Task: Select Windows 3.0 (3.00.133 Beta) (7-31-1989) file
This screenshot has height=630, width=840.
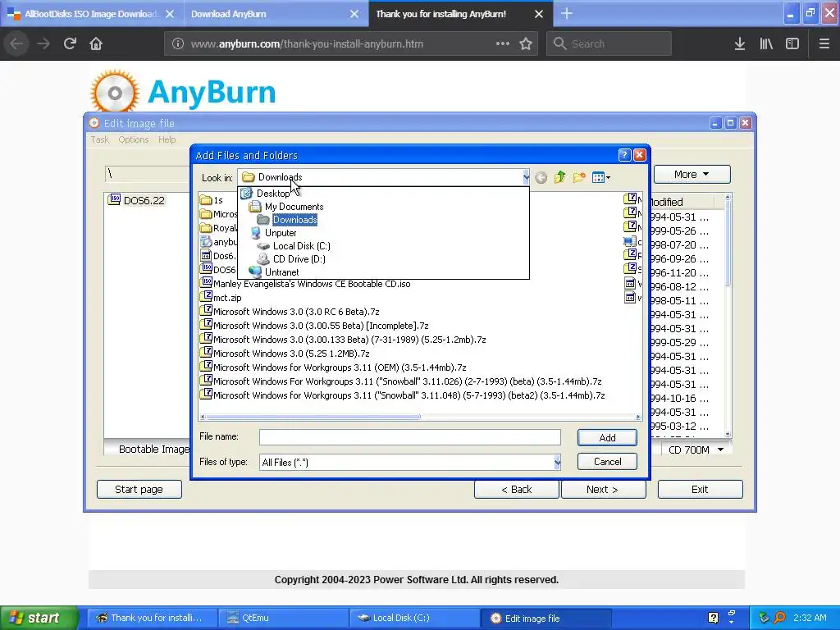Action: click(x=344, y=340)
